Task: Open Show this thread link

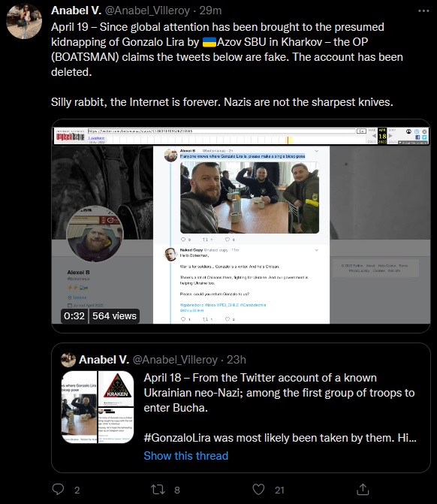Action: pyautogui.click(x=185, y=455)
